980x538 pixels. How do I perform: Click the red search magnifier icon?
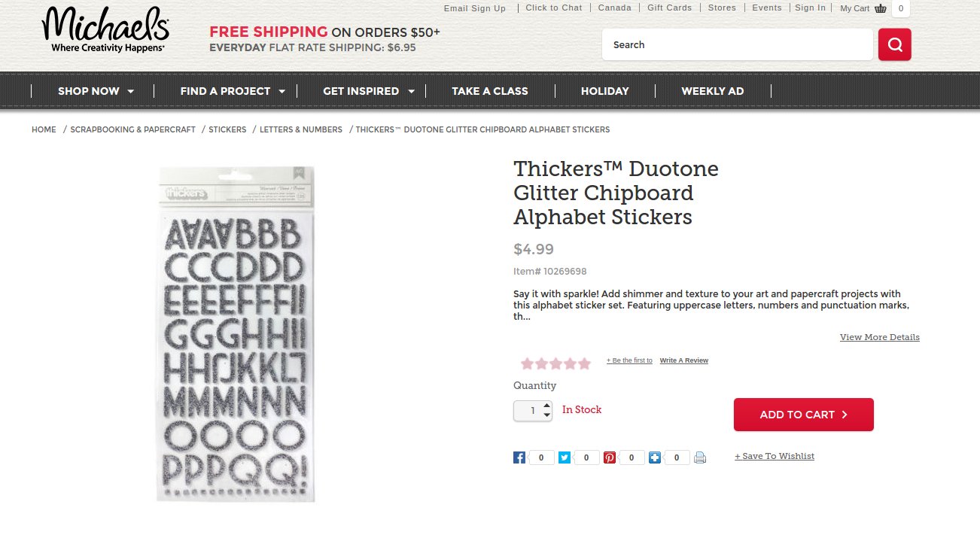pos(894,44)
